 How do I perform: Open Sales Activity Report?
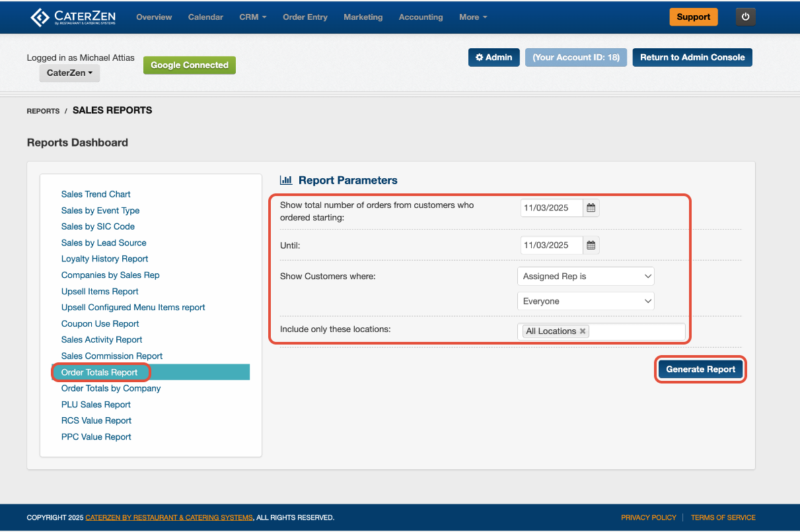click(102, 340)
